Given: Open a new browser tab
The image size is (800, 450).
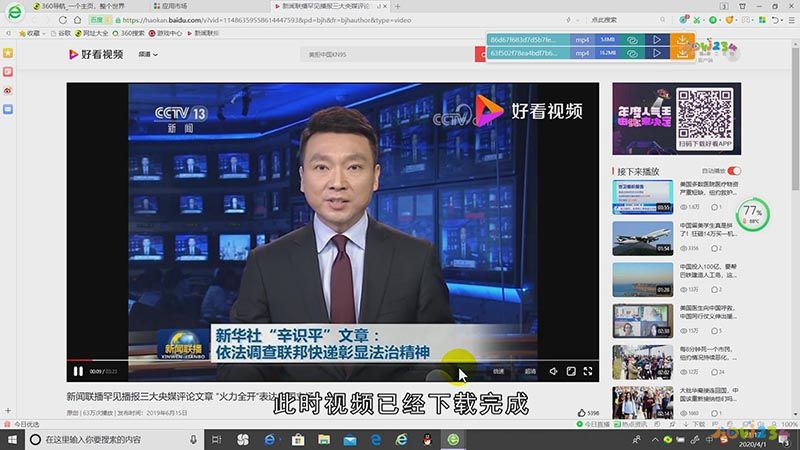Looking at the screenshot, I should click(x=397, y=6).
